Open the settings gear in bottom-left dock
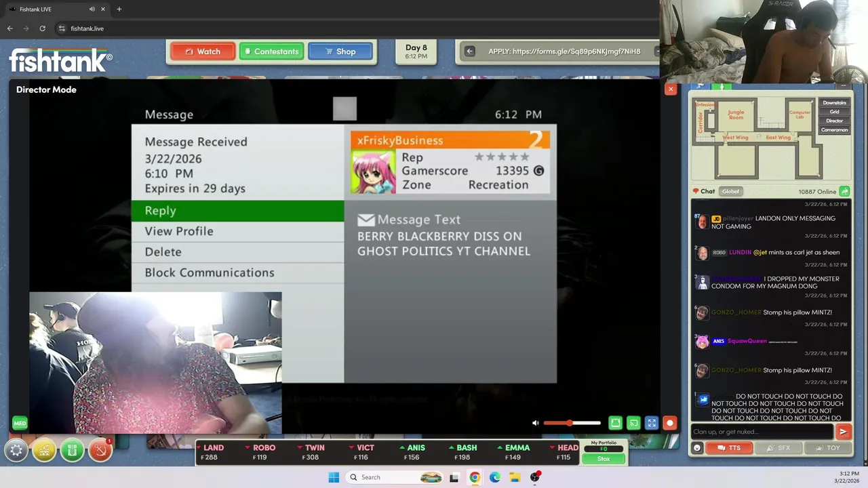 coord(16,450)
